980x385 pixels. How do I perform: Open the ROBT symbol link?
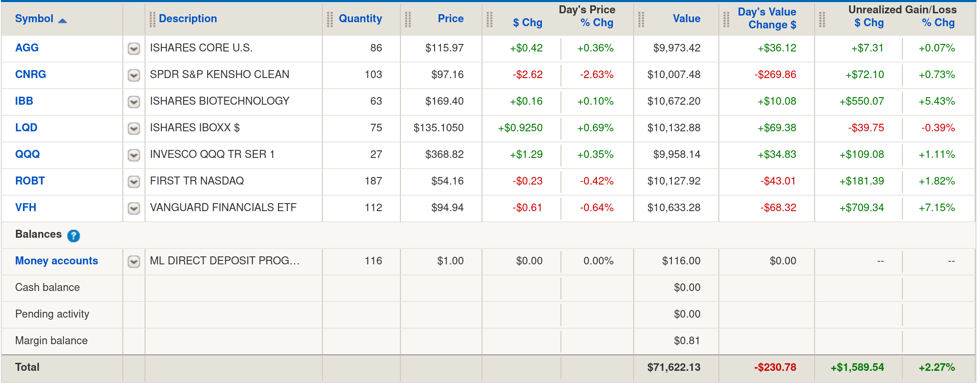coord(30,181)
